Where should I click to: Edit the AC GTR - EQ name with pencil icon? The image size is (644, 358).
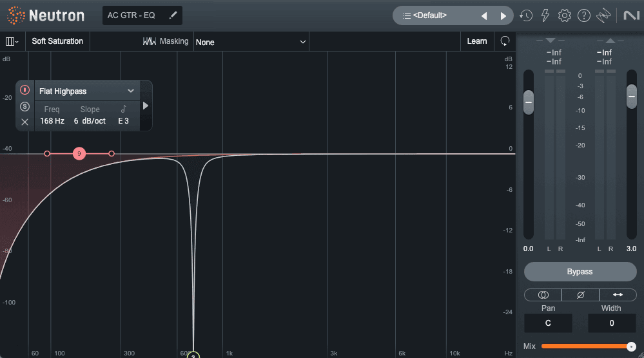click(x=173, y=15)
